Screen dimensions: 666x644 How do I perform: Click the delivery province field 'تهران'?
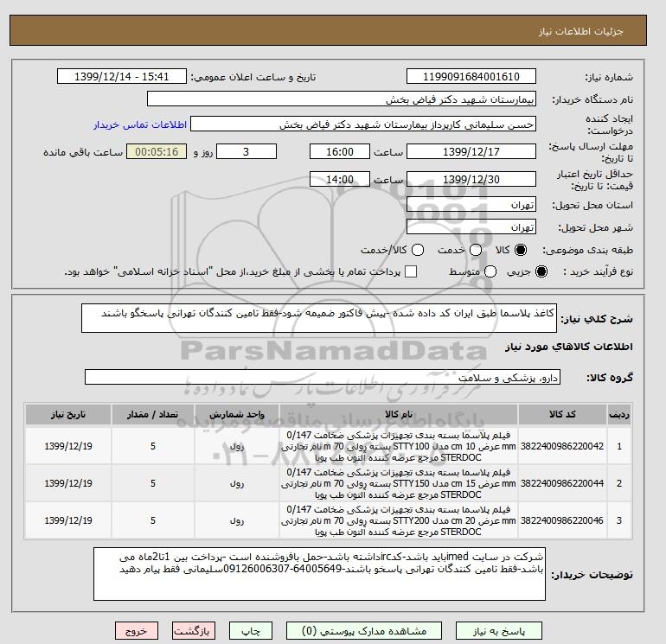click(471, 205)
